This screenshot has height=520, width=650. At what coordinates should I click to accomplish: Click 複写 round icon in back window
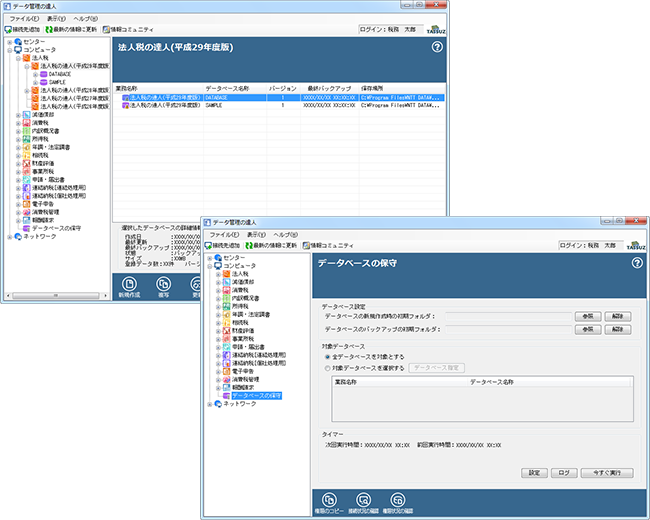tap(163, 284)
